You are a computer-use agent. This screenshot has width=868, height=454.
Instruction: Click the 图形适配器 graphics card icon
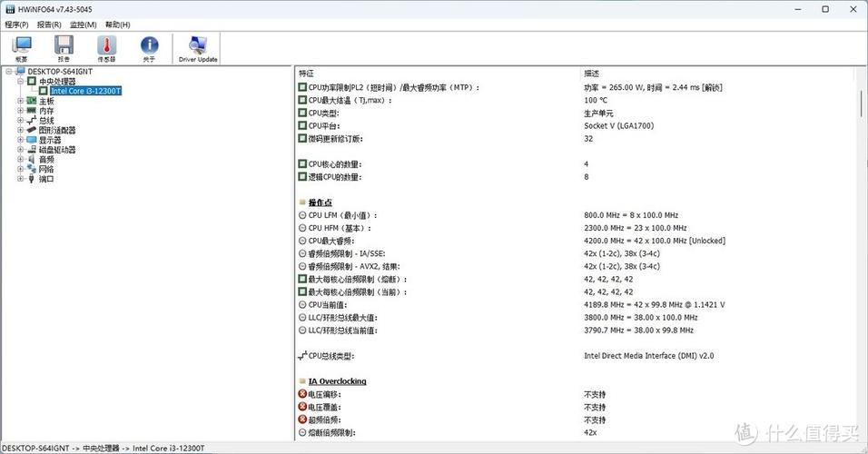coord(32,130)
